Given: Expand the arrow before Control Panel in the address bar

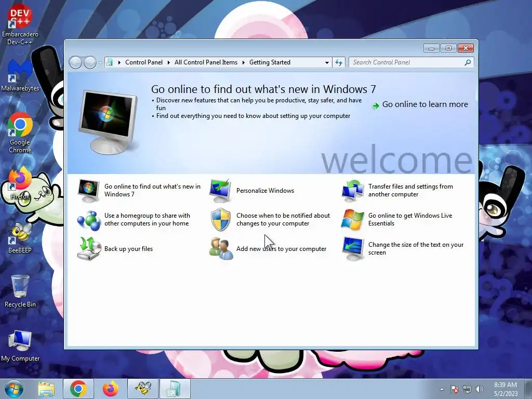Looking at the screenshot, I should pyautogui.click(x=119, y=62).
